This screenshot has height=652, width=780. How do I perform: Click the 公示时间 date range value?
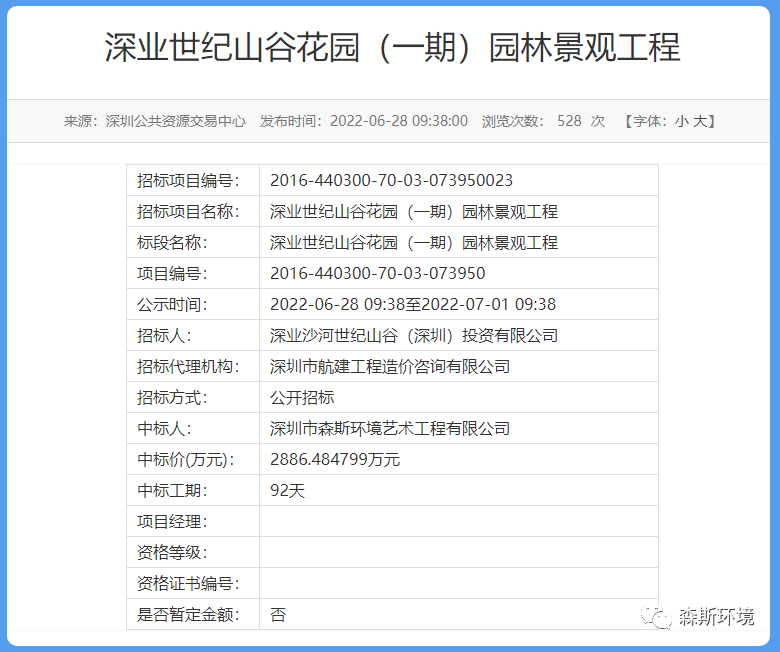click(x=412, y=305)
